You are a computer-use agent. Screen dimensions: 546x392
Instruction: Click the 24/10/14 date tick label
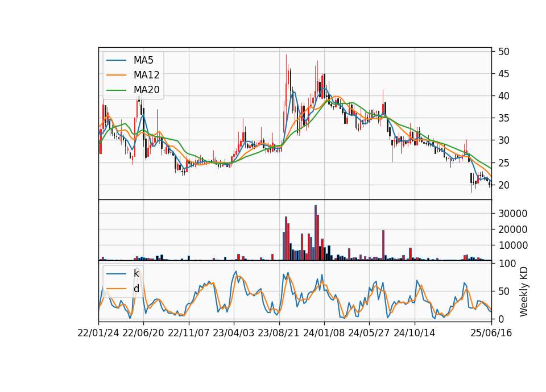tap(415, 333)
